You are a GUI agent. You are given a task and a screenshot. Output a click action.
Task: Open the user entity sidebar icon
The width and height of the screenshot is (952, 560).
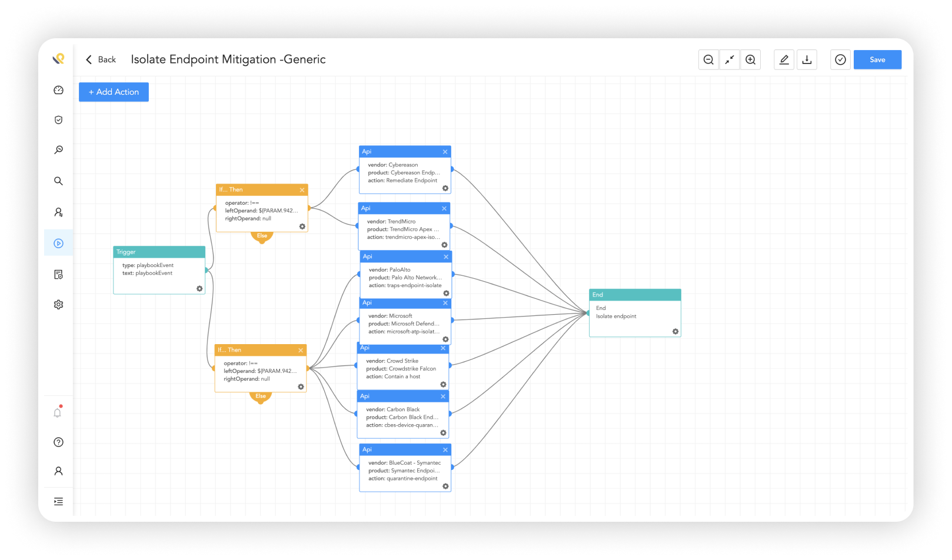tap(58, 212)
